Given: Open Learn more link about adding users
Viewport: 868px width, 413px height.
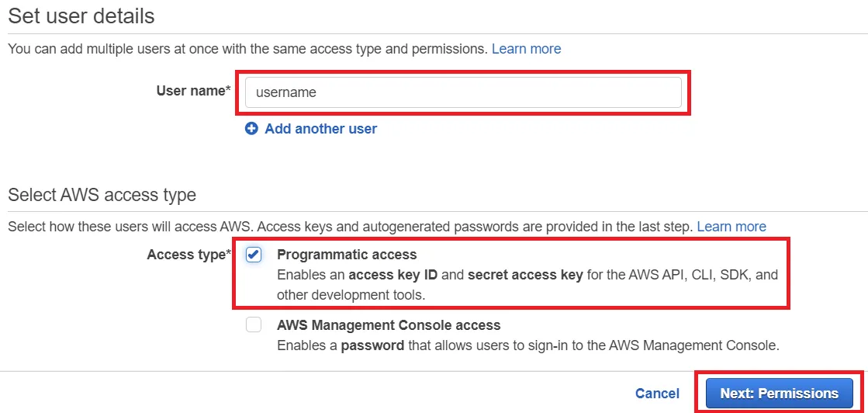Looking at the screenshot, I should tap(526, 49).
